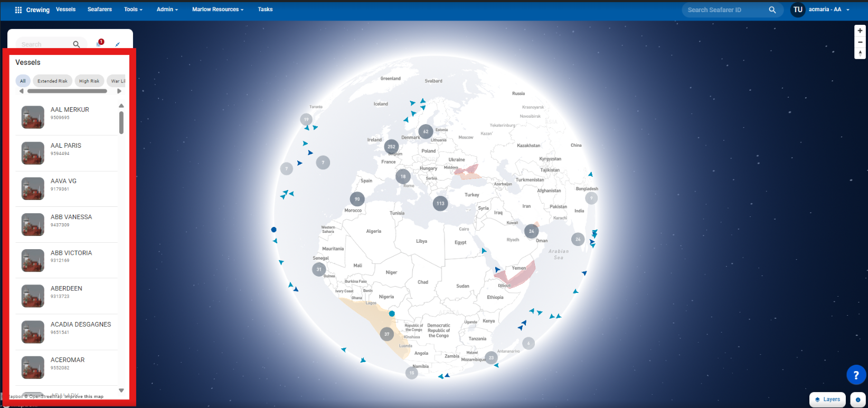Select the ABB VANESSA vessel name

(71, 217)
